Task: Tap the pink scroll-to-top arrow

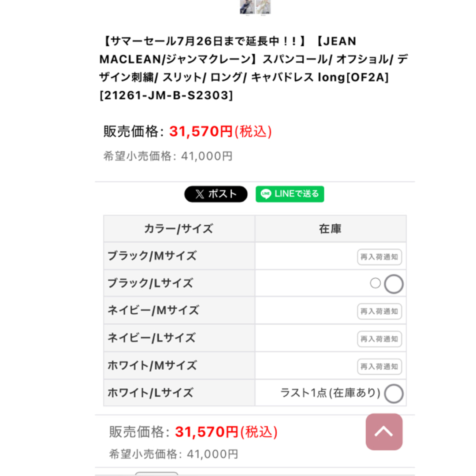Action: pyautogui.click(x=384, y=431)
